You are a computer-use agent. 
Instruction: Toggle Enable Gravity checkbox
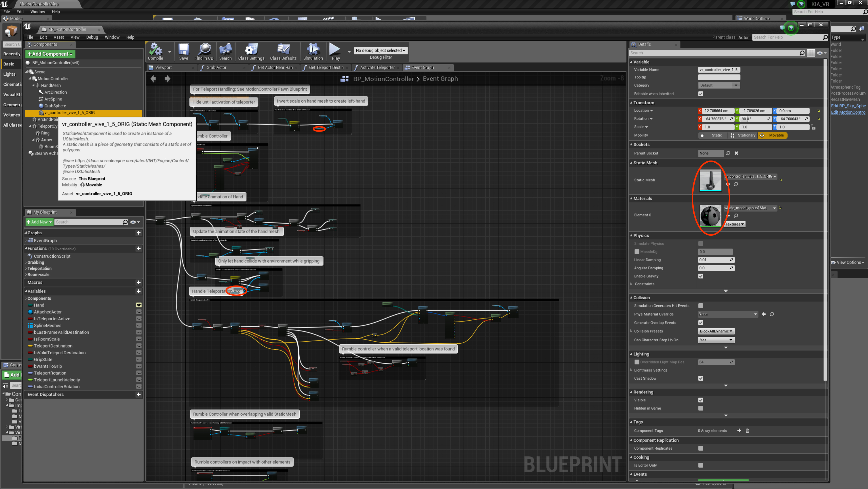[701, 276]
